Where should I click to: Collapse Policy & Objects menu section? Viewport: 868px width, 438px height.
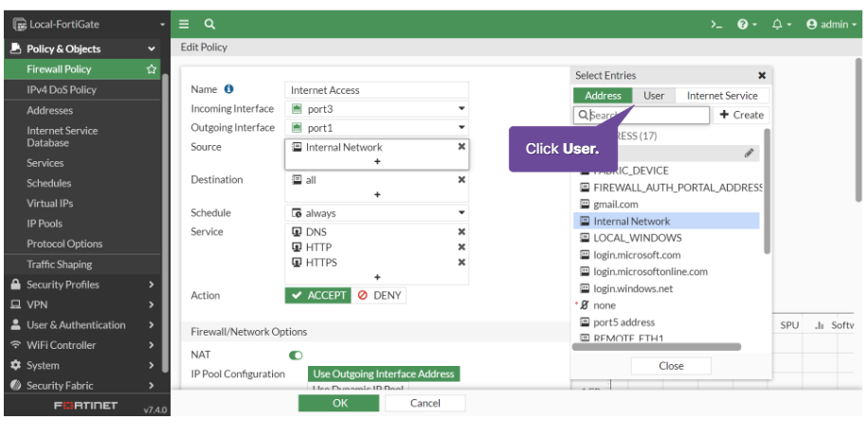point(82,48)
